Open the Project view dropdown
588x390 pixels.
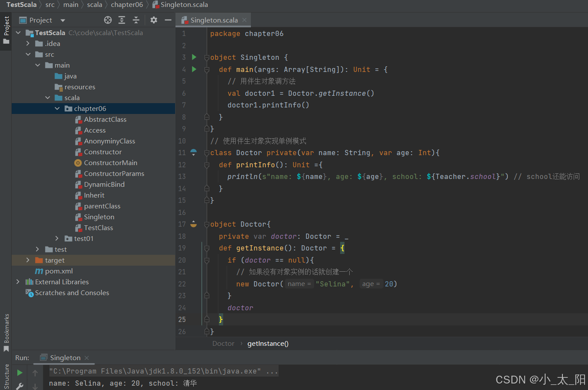point(63,20)
